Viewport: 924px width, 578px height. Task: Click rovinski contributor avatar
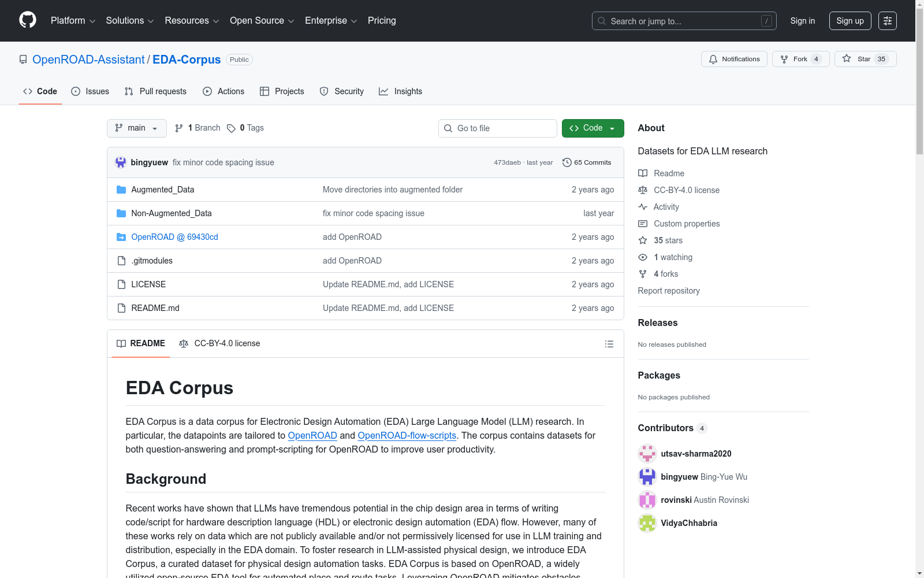[x=647, y=500]
